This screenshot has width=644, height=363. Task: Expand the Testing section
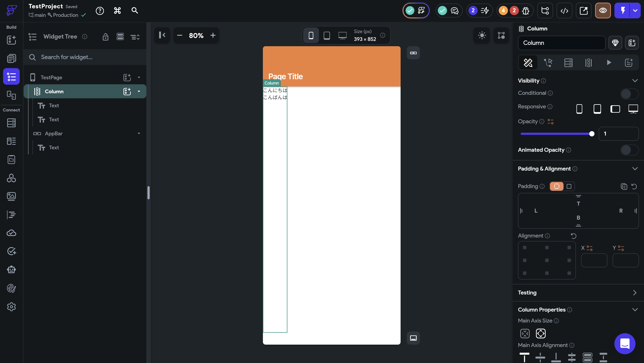pos(635,293)
